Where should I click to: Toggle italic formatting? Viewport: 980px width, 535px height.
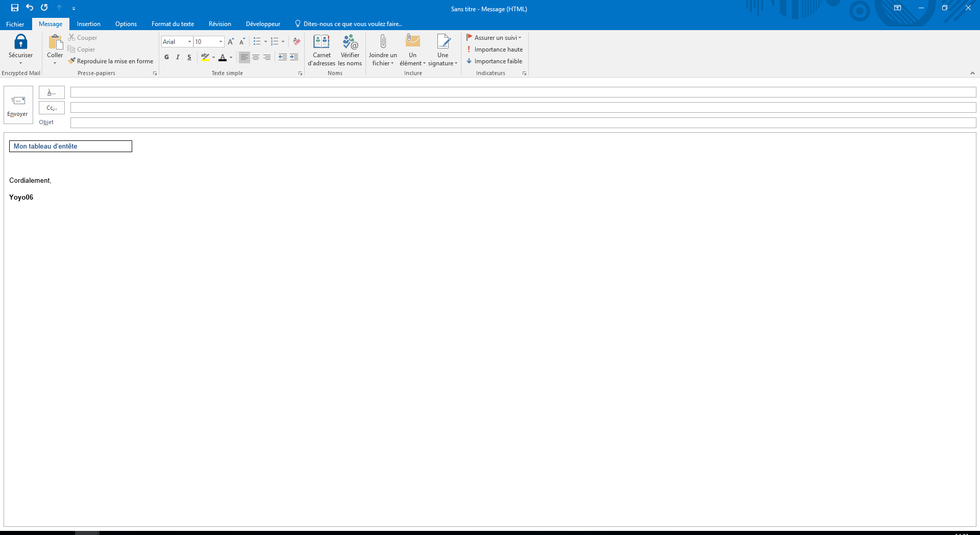[x=178, y=57]
